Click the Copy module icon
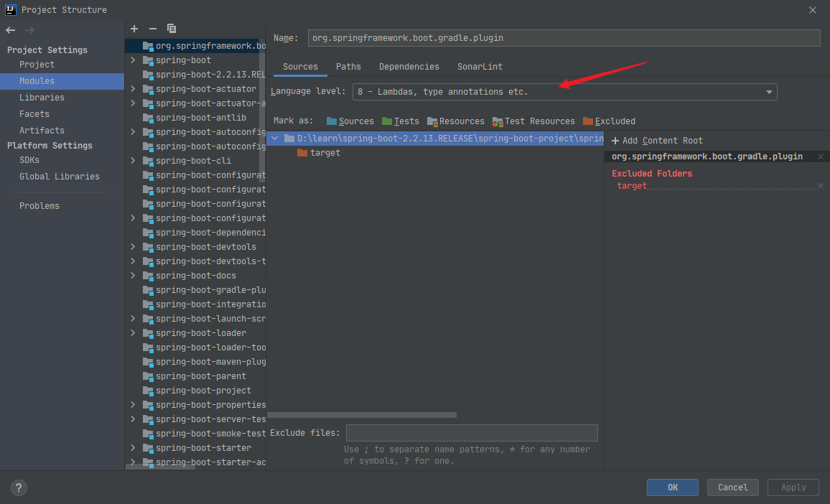The image size is (830, 504). (x=172, y=29)
